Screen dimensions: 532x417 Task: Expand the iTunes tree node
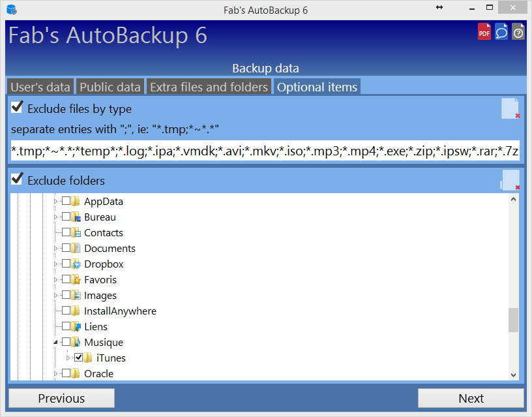click(x=68, y=358)
